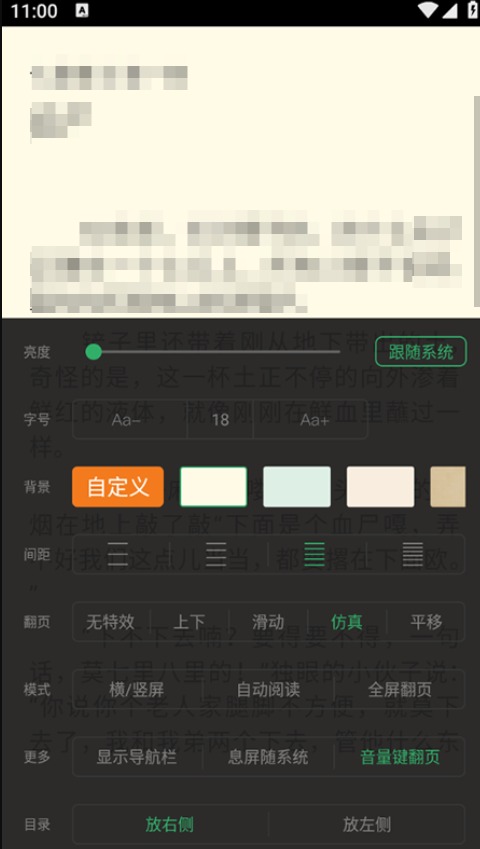480x849 pixels.
Task: Select 仿真 page turn effect
Action: pyautogui.click(x=346, y=622)
